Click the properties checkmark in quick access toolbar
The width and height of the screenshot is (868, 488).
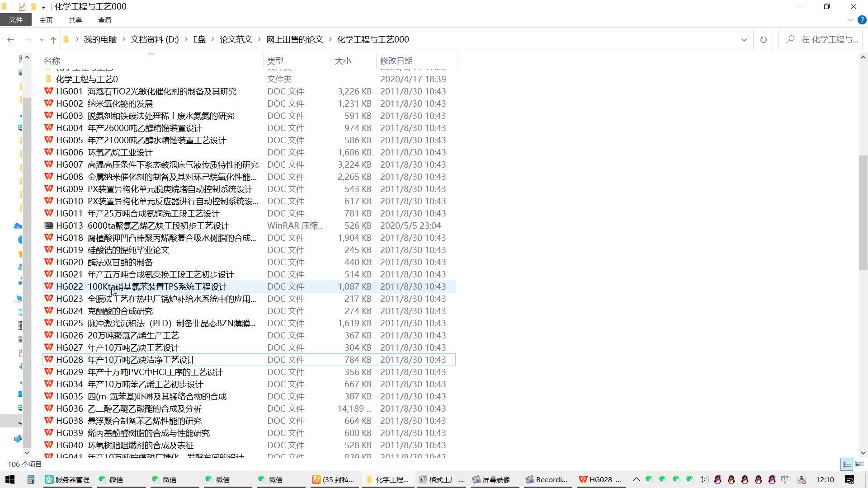coord(22,7)
